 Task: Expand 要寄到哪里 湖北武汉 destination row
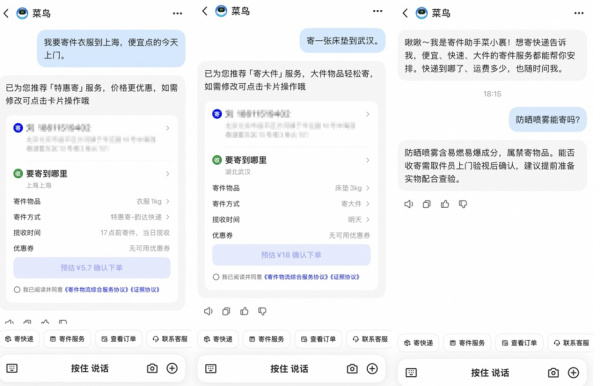291,165
